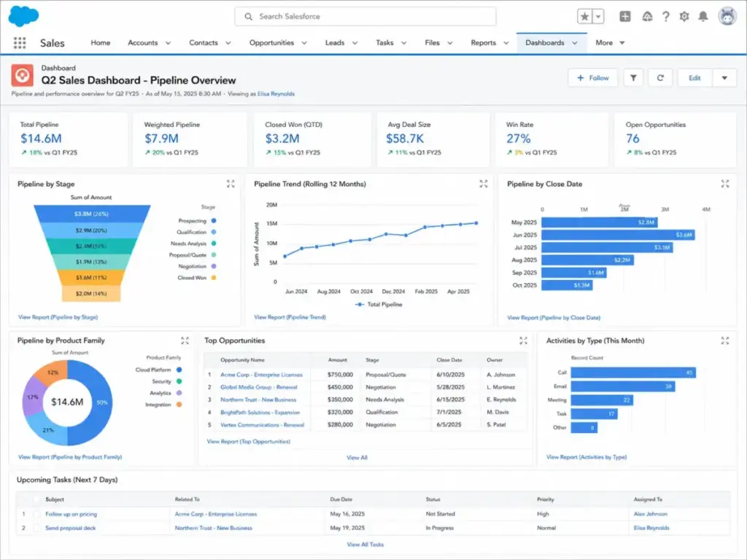Open the Contacts tab

click(x=204, y=43)
